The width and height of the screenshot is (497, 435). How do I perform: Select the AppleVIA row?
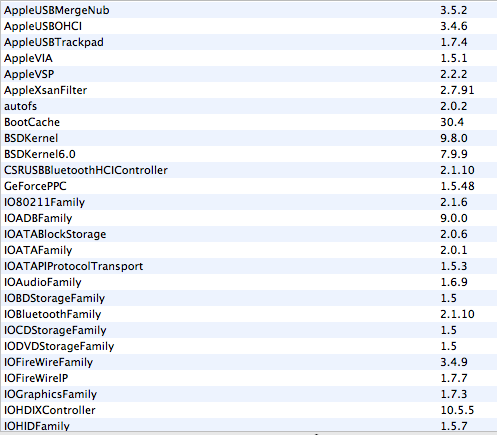coord(248,58)
